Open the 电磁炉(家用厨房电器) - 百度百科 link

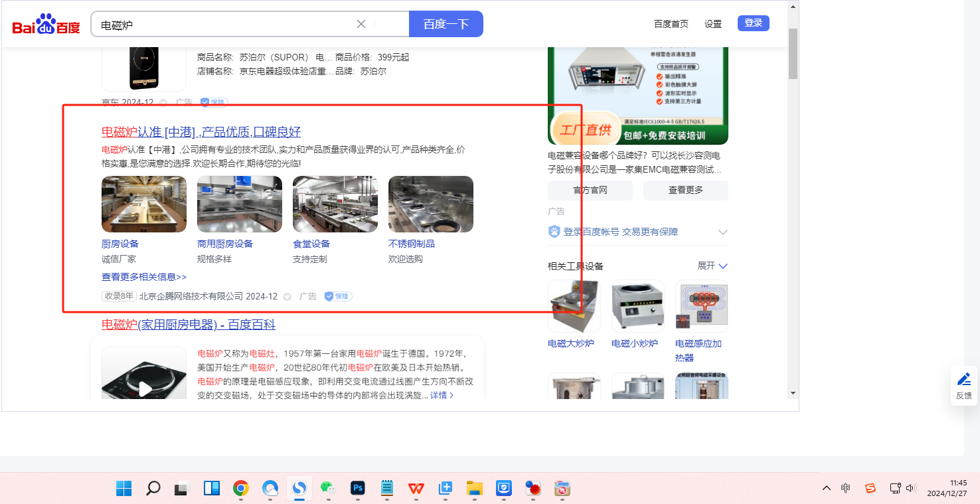(188, 325)
